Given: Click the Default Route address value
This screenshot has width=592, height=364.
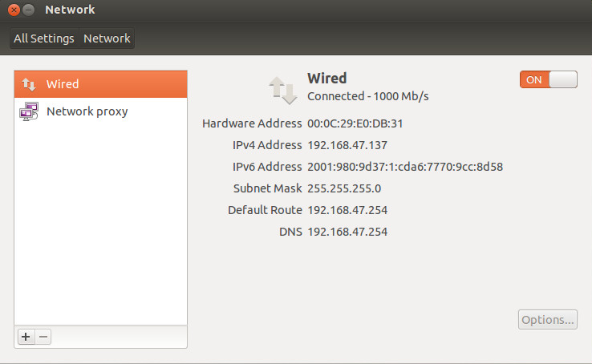Looking at the screenshot, I should click(347, 210).
